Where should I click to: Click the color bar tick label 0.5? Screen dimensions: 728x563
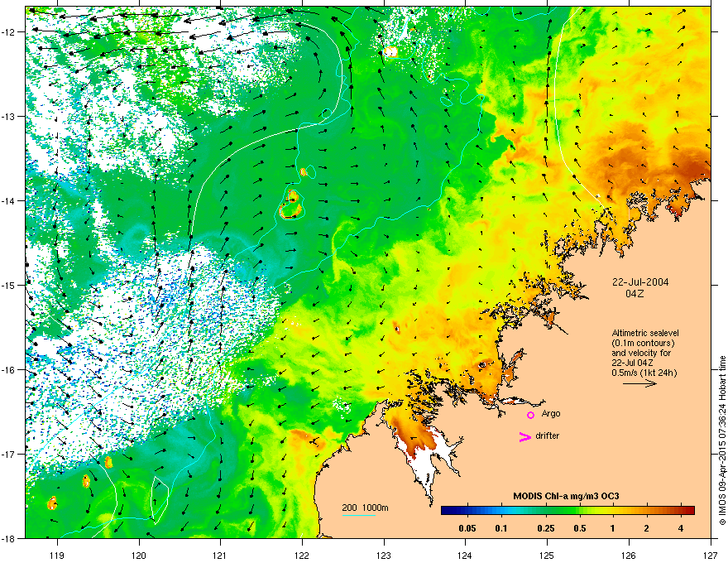click(x=580, y=528)
